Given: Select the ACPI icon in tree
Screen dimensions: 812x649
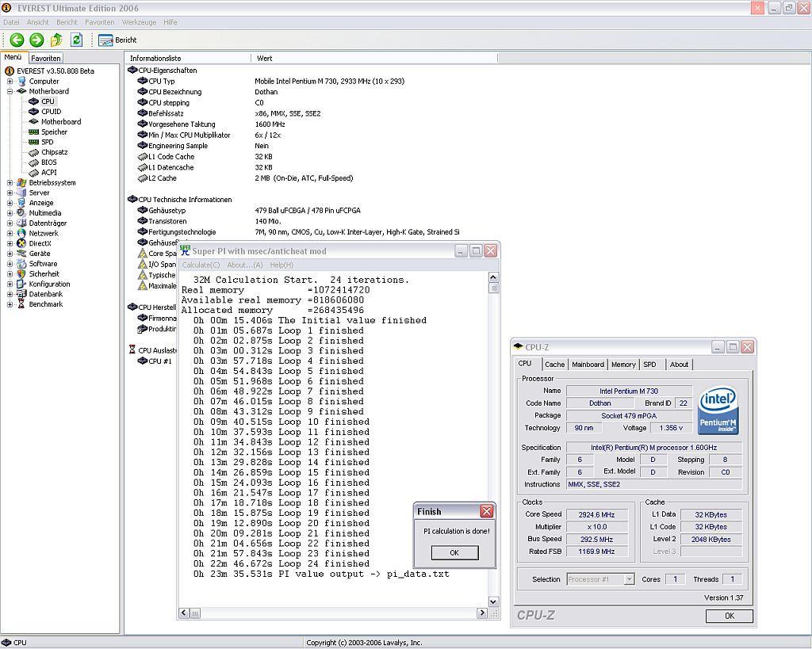Looking at the screenshot, I should coord(33,172).
